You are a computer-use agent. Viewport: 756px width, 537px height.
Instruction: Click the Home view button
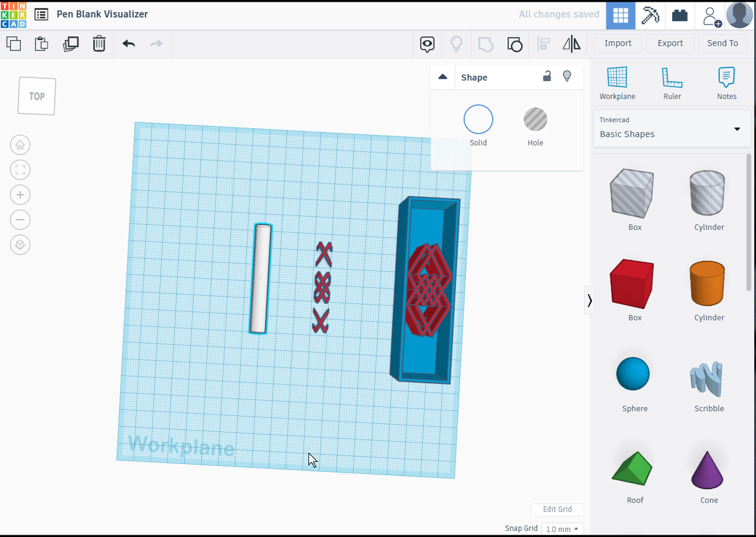pos(20,145)
